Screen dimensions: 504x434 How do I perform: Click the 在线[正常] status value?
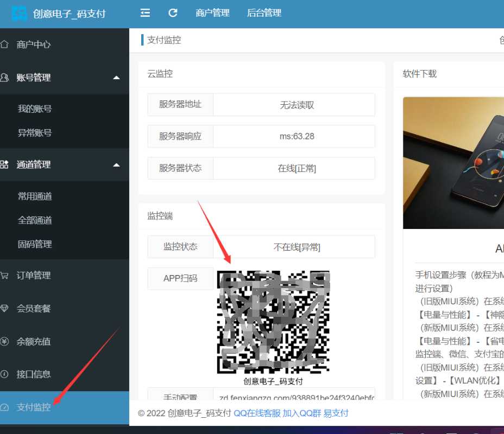(294, 168)
